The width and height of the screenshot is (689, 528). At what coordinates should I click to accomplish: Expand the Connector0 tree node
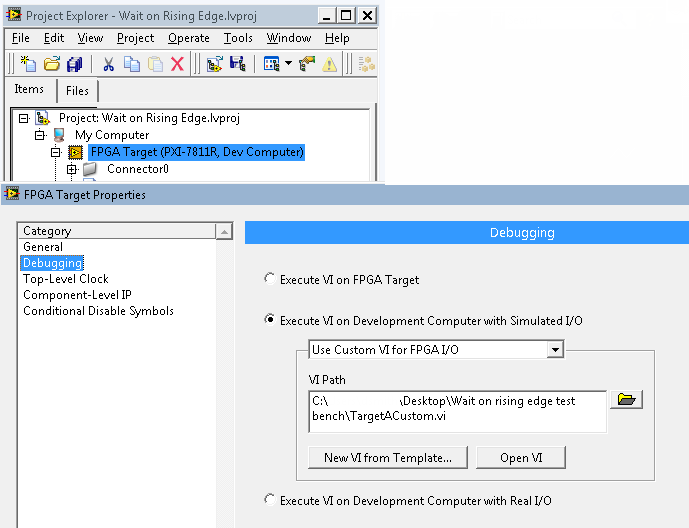[72, 169]
